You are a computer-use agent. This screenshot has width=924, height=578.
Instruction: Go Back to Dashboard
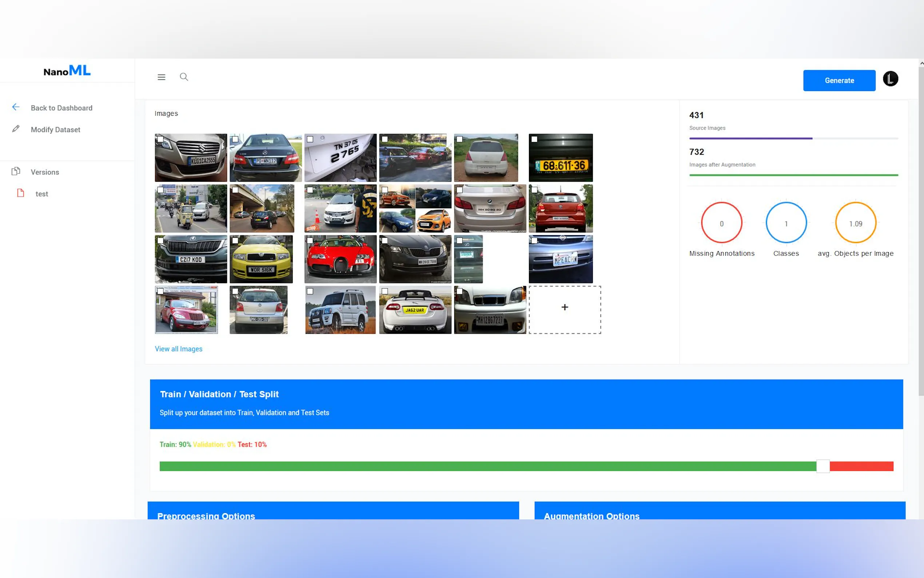[61, 108]
